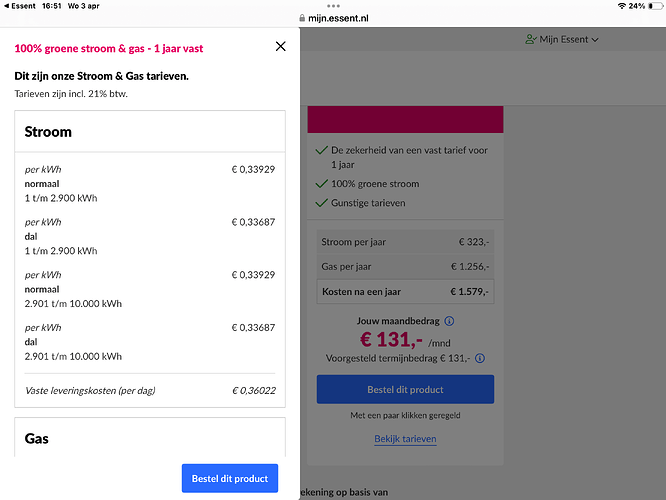Click the Mijn Essent user icon
Image resolution: width=666 pixels, height=500 pixels.
point(531,40)
